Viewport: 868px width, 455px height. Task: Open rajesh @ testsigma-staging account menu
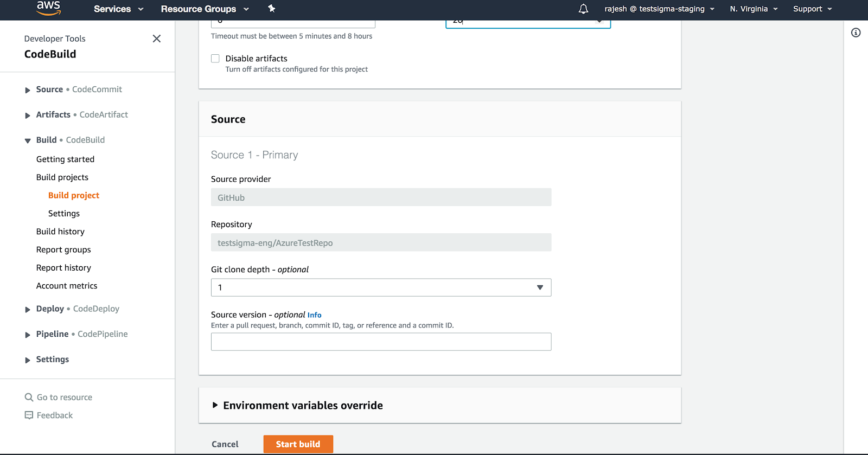[659, 9]
